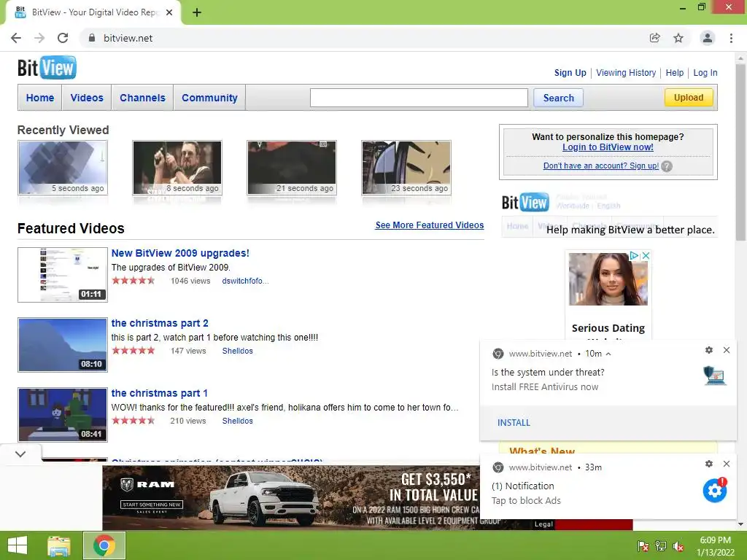Open the taskbar clock showing 6:09 PM
The image size is (747, 560).
(715, 546)
